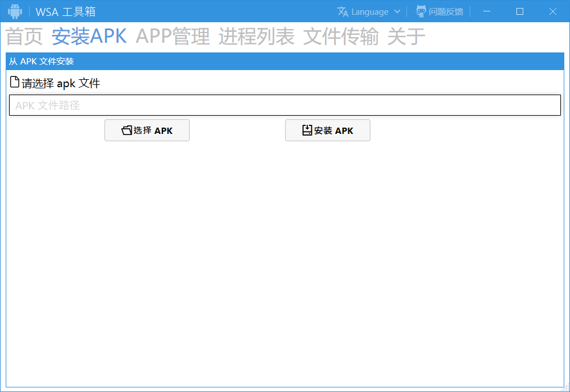Viewport: 570px width, 392px height.
Task: Expand the Language dropdown chevron
Action: 397,11
